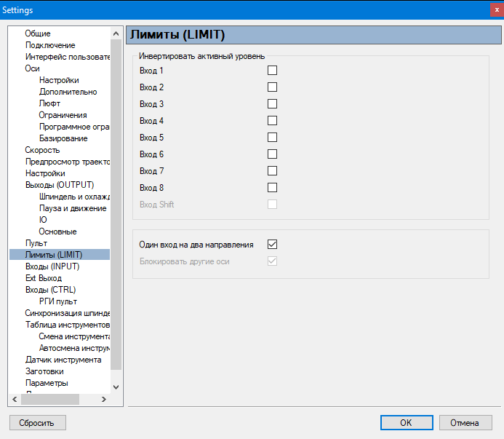
Task: Check the Вход 8 checkbox
Action: point(272,187)
